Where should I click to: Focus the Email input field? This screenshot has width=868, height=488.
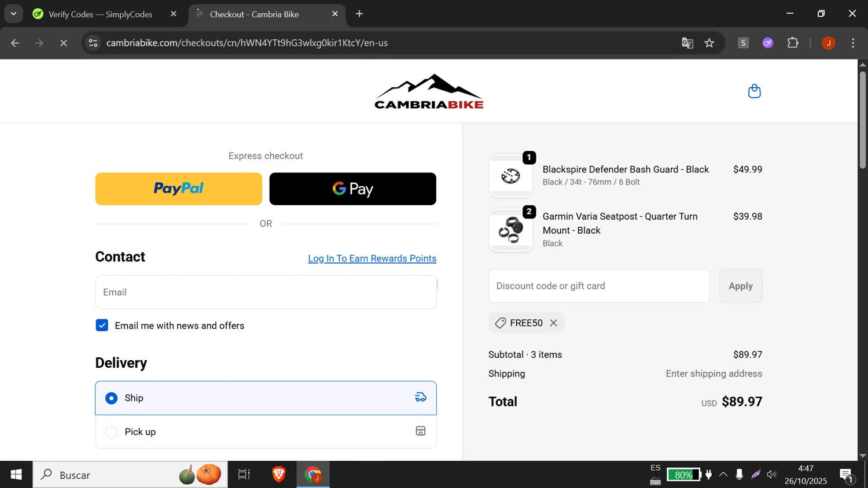click(x=266, y=292)
